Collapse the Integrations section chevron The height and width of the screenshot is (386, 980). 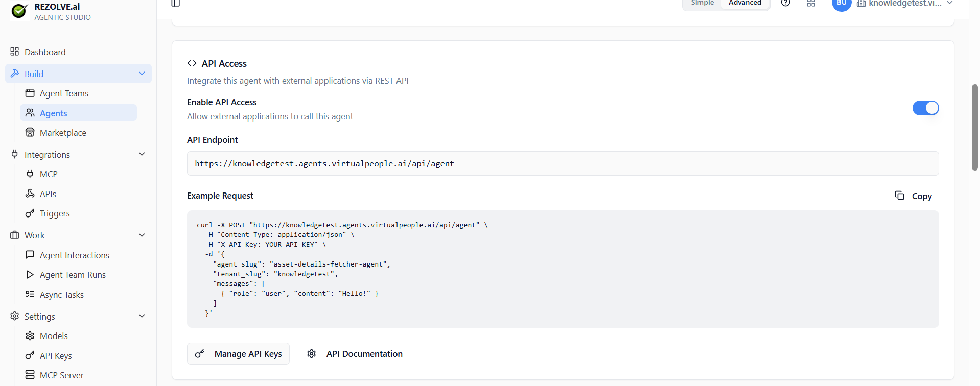(142, 154)
